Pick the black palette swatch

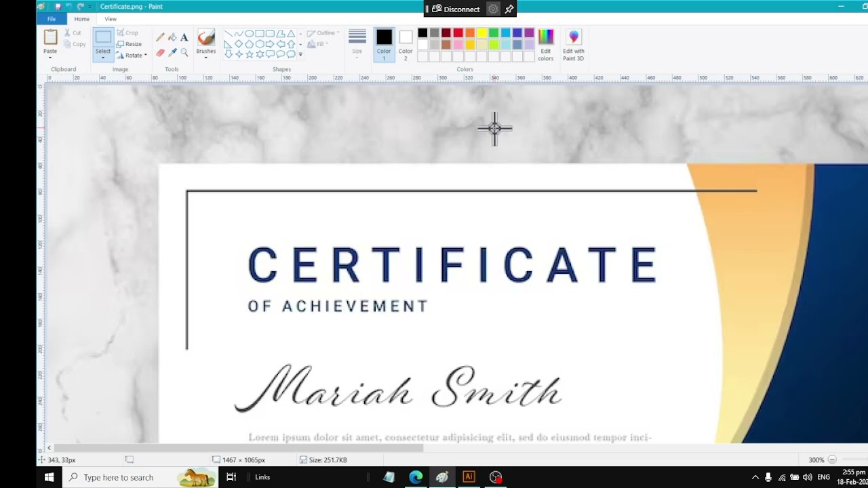(x=422, y=33)
